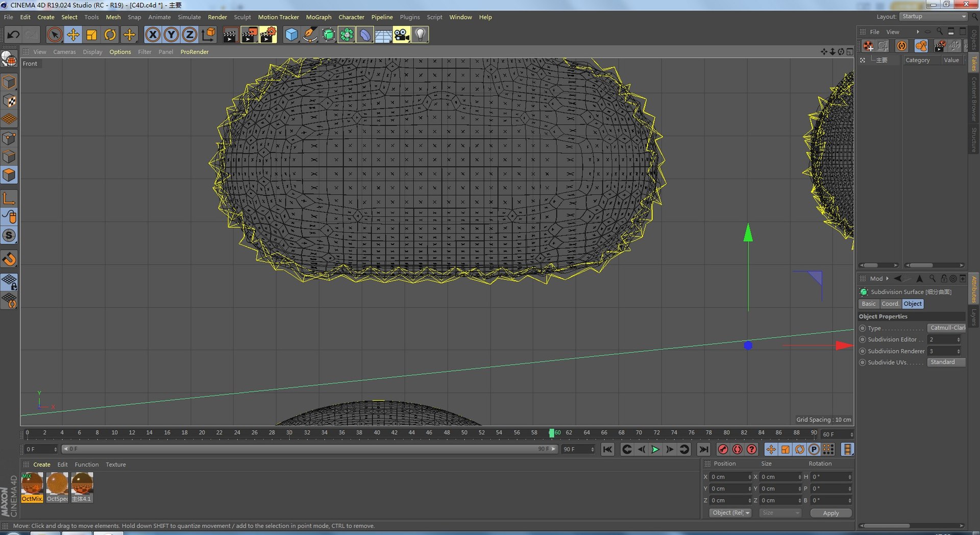Click frame 30 on the timeline ruler
The height and width of the screenshot is (535, 980).
289,433
